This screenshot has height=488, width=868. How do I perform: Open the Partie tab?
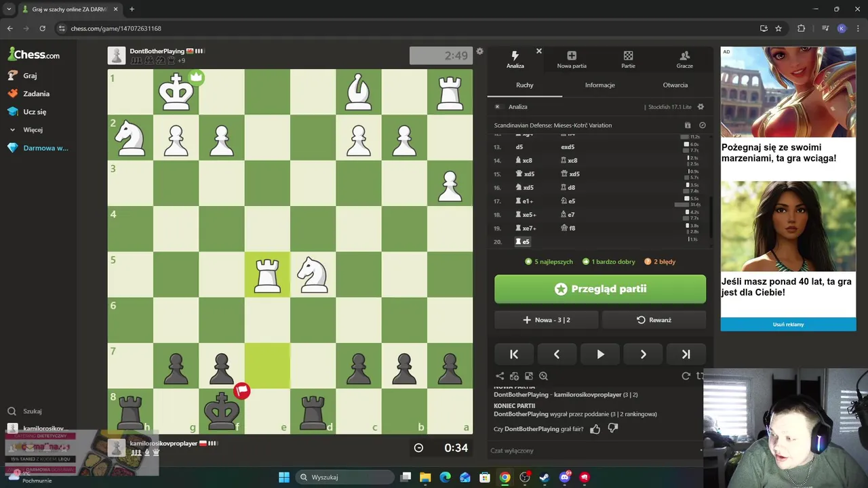[628, 60]
